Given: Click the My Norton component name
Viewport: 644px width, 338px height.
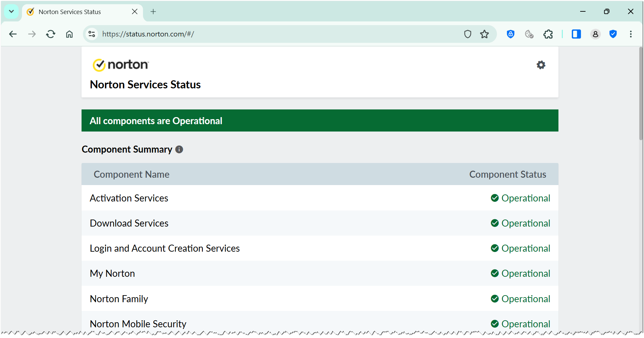Looking at the screenshot, I should (112, 273).
